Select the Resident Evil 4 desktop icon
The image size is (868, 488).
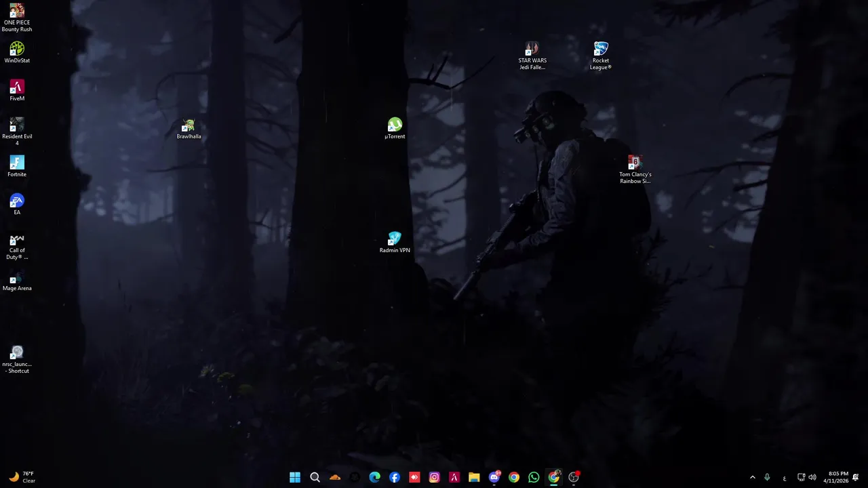[17, 131]
